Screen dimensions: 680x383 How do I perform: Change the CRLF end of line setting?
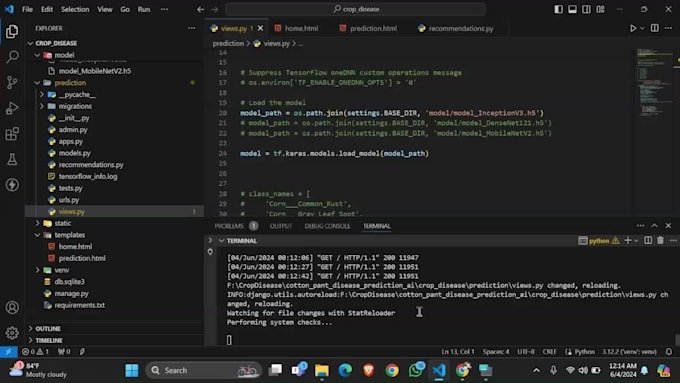[549, 351]
